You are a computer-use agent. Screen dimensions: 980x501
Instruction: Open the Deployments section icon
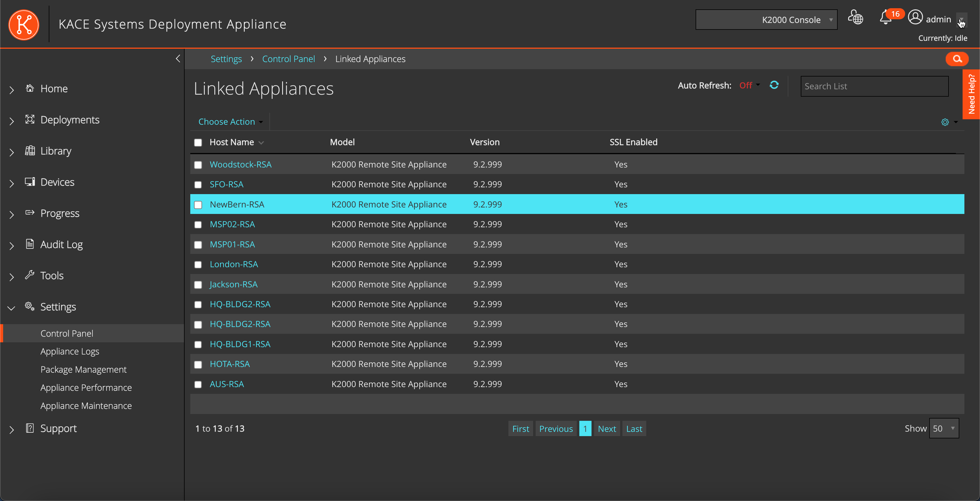[30, 119]
